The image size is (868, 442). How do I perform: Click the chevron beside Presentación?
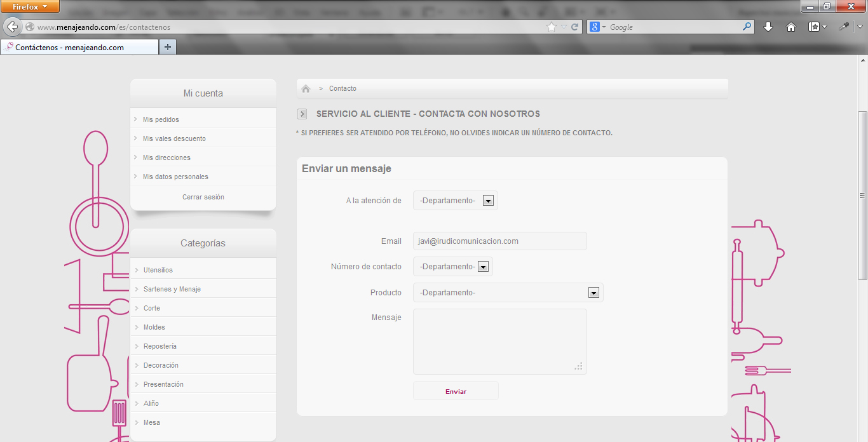[x=136, y=384]
